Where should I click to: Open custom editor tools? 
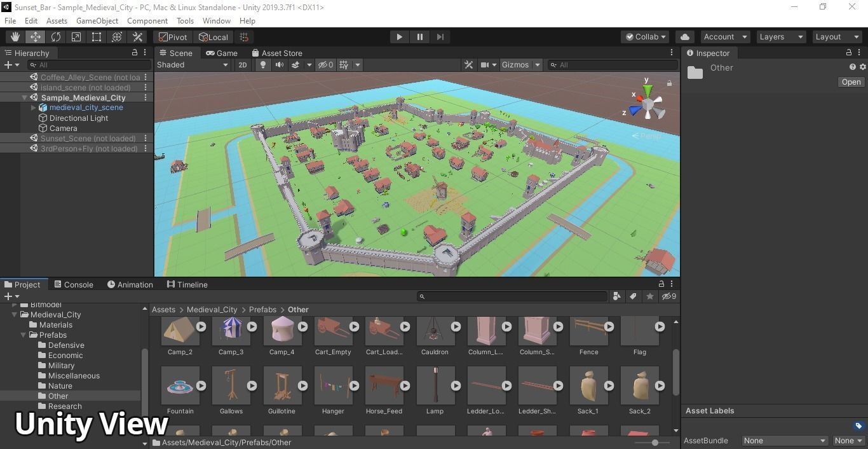137,37
